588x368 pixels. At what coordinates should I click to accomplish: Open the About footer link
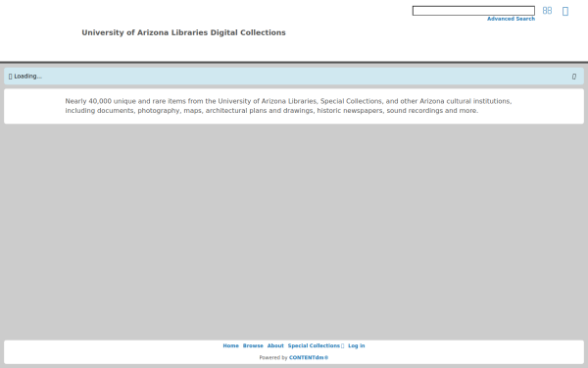tap(275, 345)
